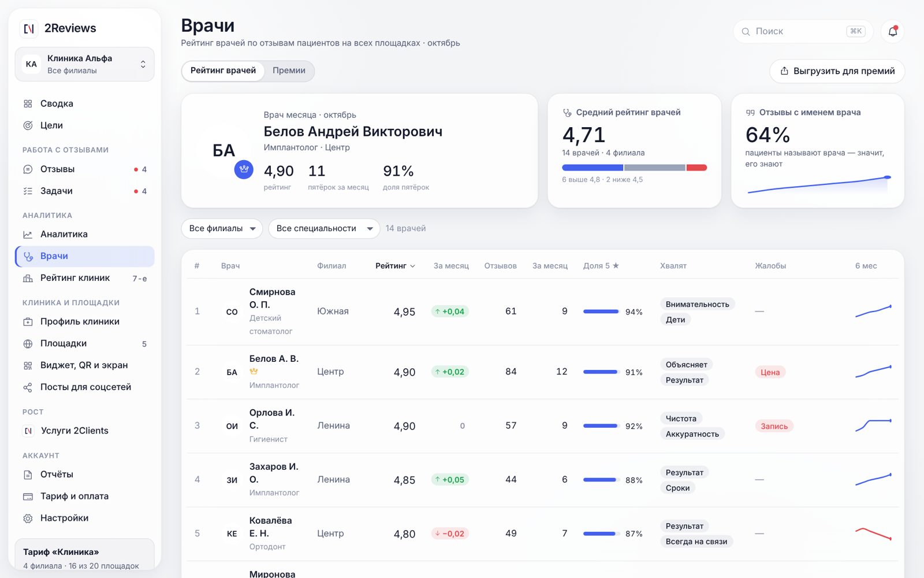Focus the Поиск search field

click(x=803, y=31)
